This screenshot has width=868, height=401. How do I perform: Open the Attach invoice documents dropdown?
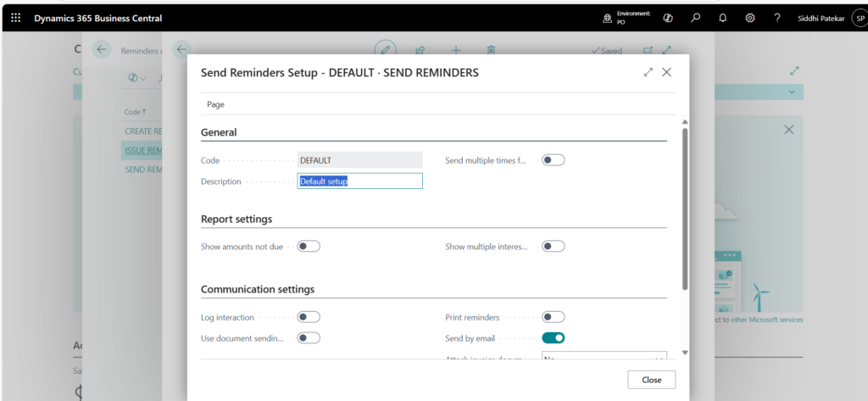[x=604, y=355]
